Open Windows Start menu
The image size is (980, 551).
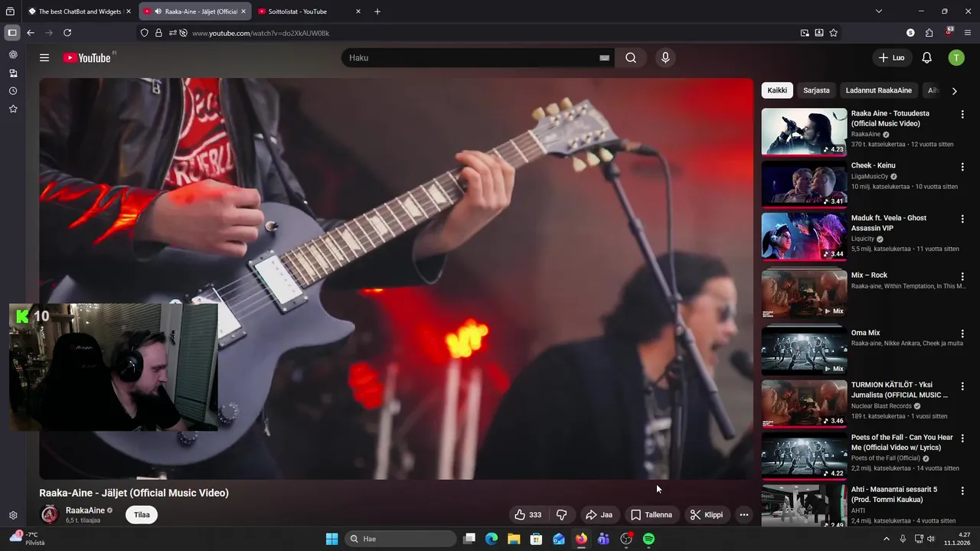pos(332,539)
